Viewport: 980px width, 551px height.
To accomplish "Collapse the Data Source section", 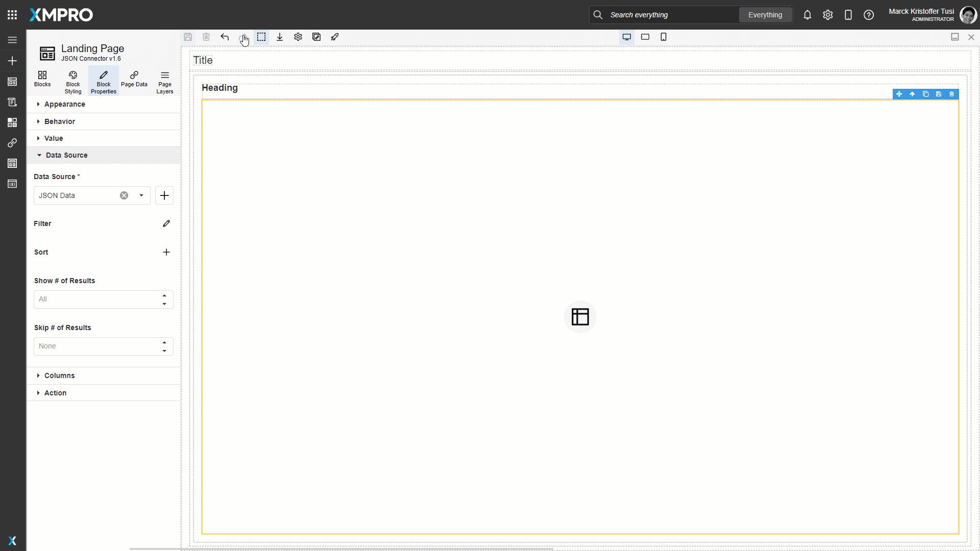I will [66, 155].
